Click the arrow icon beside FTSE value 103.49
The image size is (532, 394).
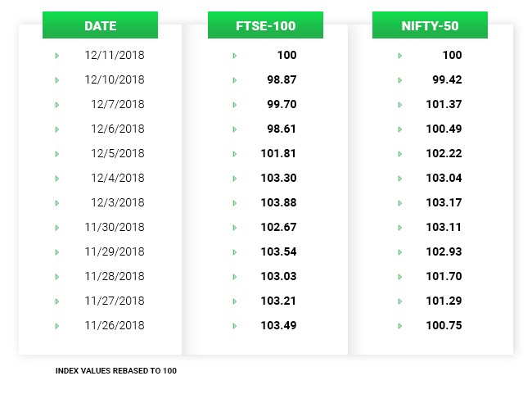coord(235,326)
